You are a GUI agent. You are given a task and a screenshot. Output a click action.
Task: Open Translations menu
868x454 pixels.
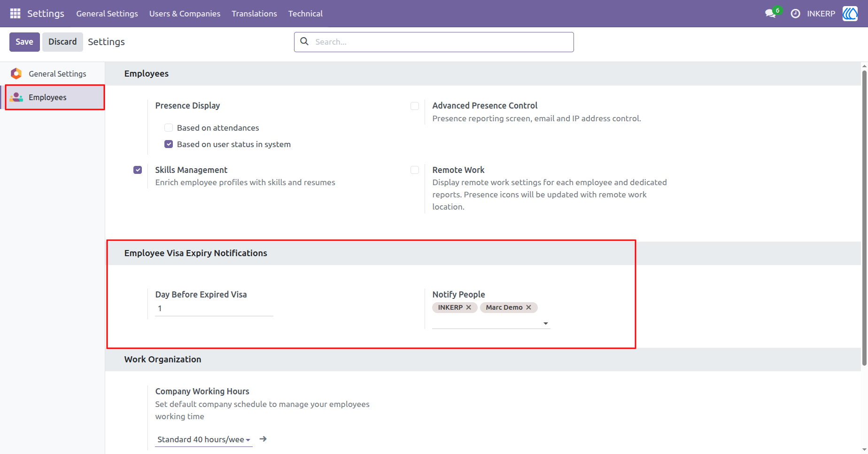pos(254,14)
